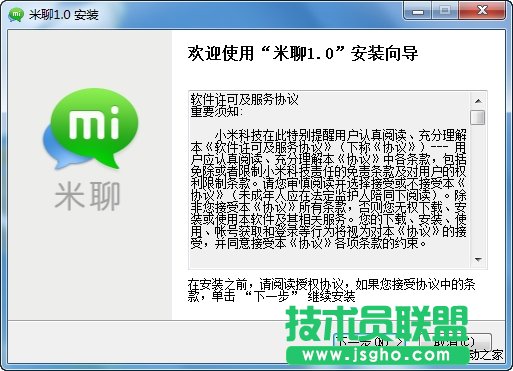Click the license scrollbar up arrow
The image size is (513, 371).
478,101
